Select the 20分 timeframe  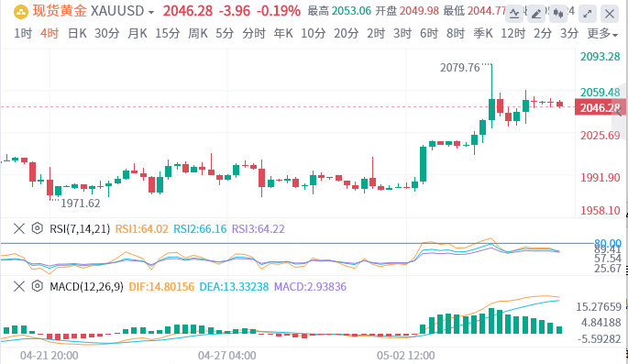tap(346, 34)
